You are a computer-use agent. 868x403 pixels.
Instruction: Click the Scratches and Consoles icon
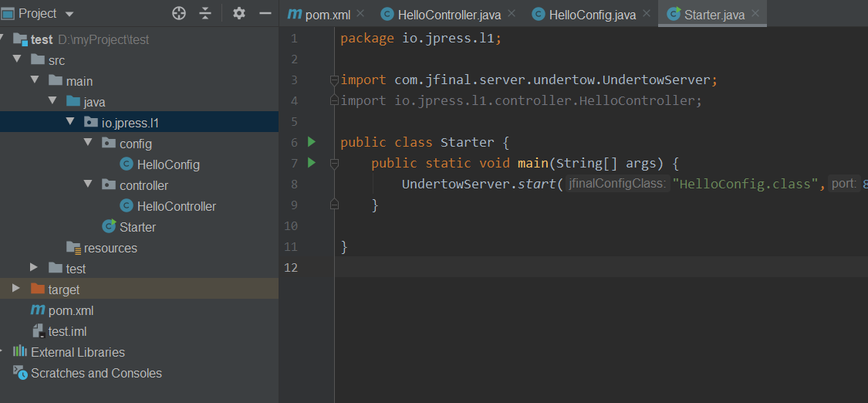point(20,373)
